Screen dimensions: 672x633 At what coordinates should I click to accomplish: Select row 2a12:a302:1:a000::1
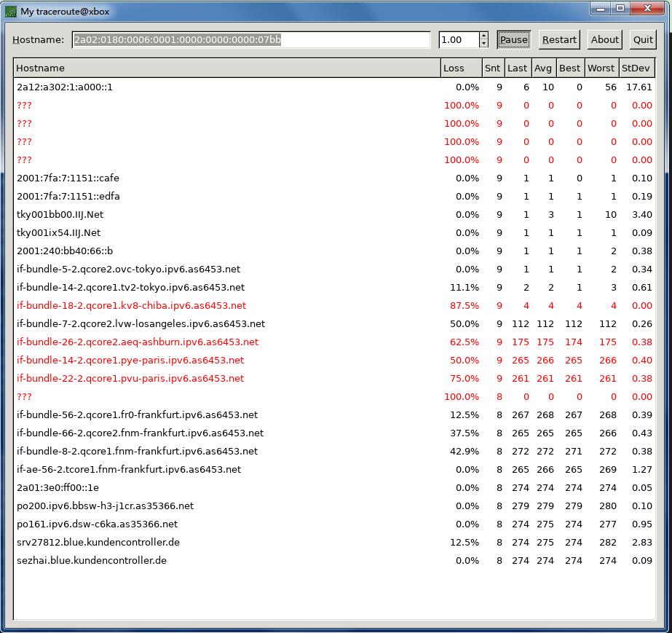[x=335, y=87]
